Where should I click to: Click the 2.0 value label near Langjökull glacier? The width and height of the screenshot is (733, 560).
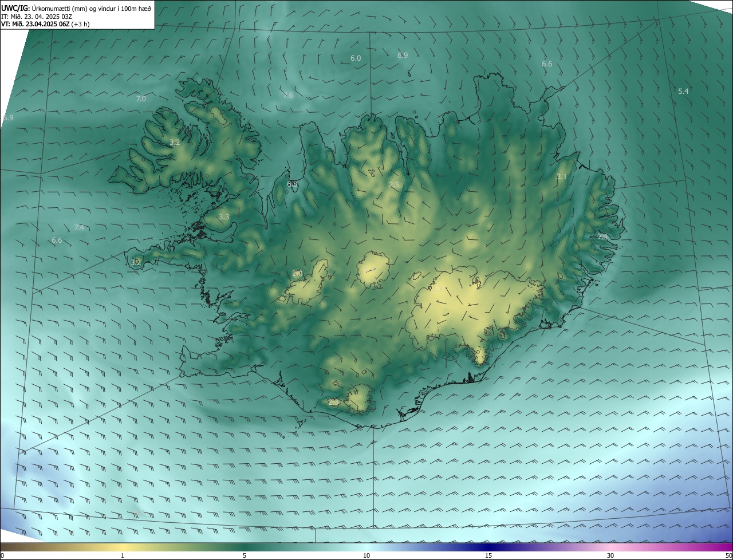pos(297,274)
